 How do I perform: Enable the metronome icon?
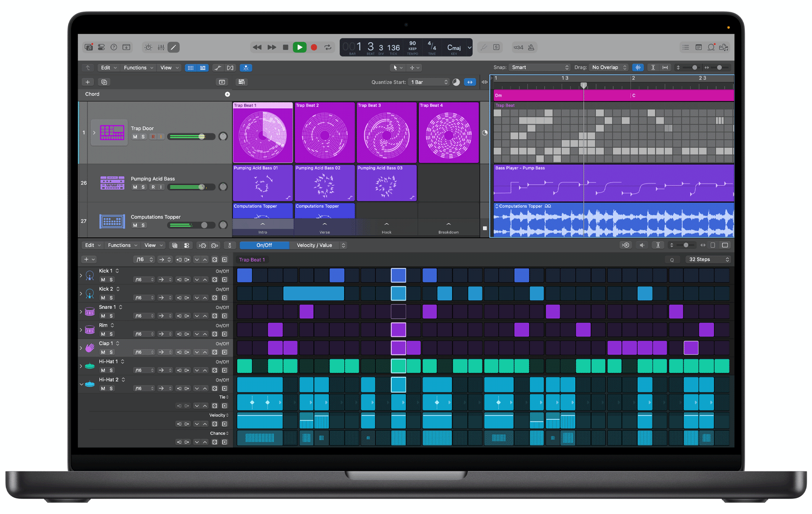531,47
